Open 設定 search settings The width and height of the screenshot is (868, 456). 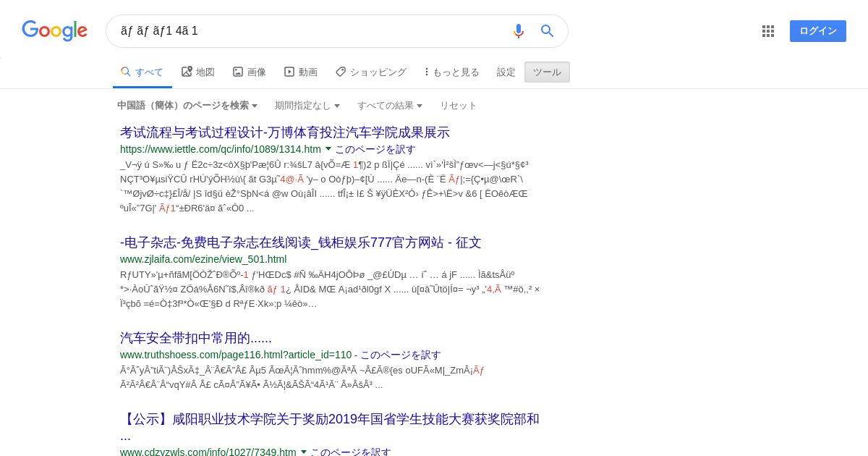(506, 72)
